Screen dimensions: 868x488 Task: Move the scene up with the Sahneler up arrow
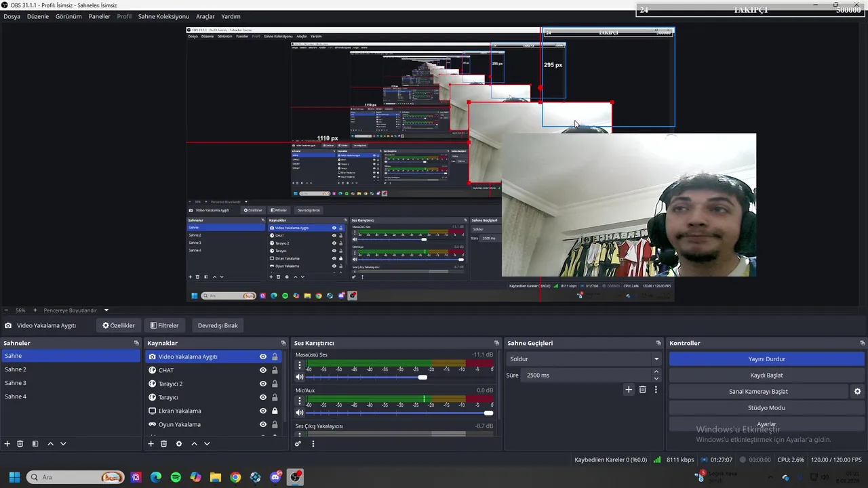click(x=50, y=444)
